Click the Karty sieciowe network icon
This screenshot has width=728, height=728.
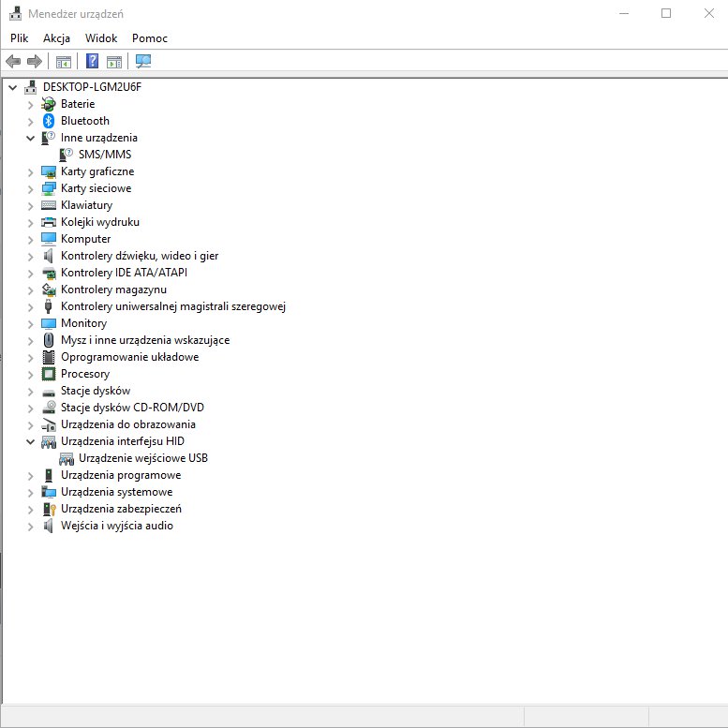(49, 188)
